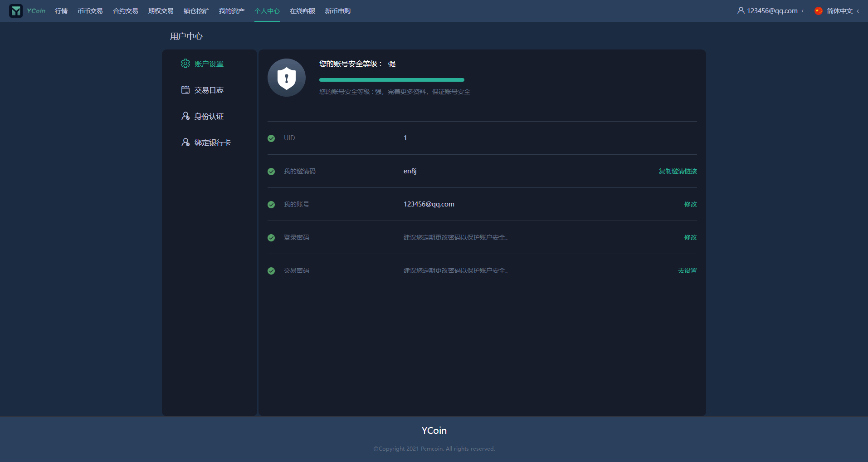
Task: Click the security shield icon
Action: (x=286, y=78)
